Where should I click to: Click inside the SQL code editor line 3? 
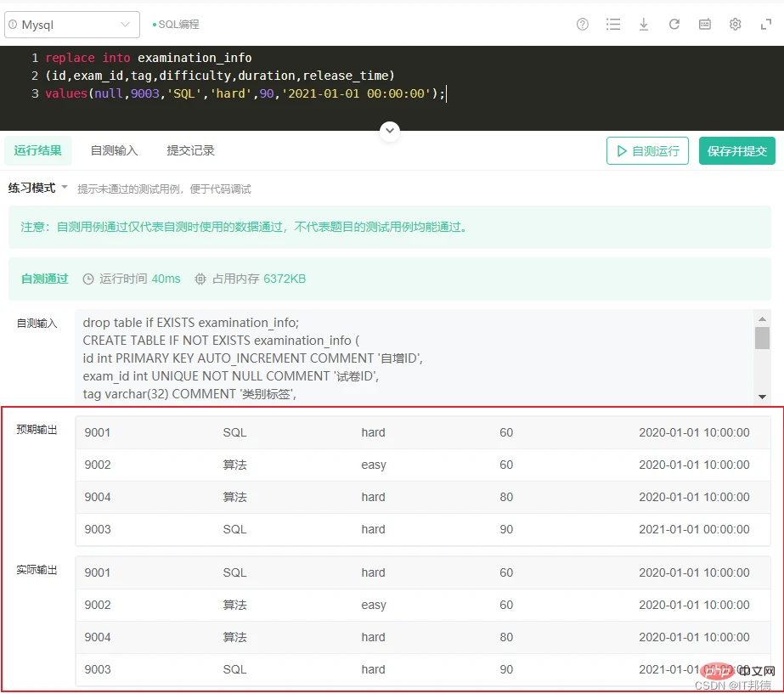click(x=245, y=93)
